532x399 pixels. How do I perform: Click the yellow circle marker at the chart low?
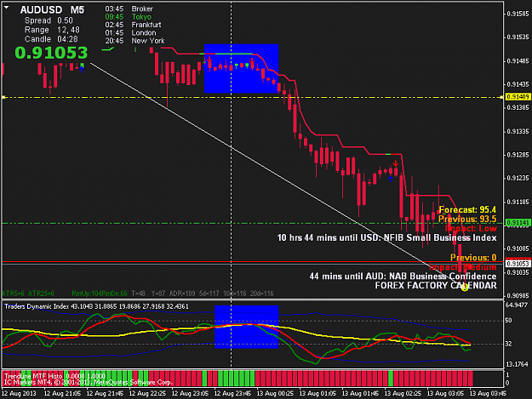pyautogui.click(x=465, y=288)
